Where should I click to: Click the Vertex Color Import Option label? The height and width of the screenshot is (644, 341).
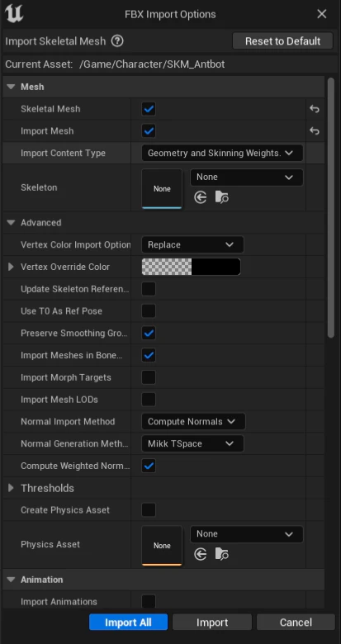[76, 244]
